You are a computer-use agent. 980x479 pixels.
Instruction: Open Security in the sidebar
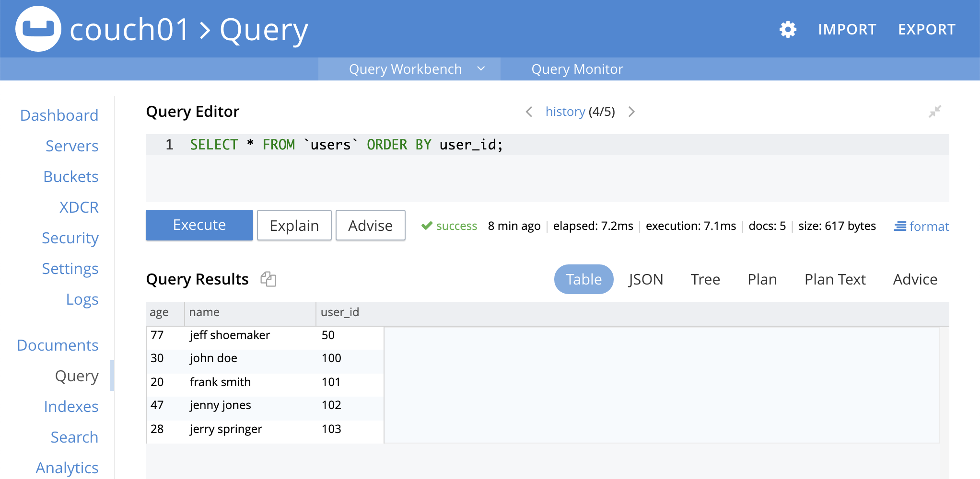point(70,238)
